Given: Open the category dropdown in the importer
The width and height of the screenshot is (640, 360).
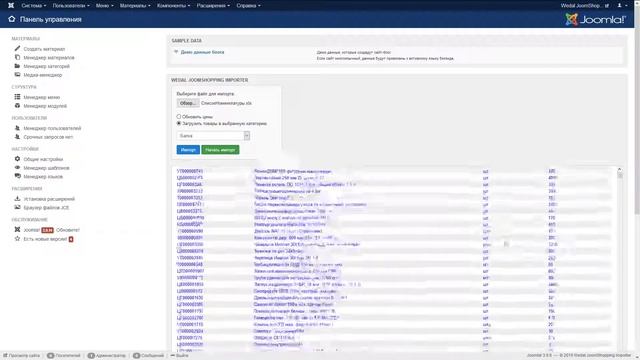Looking at the screenshot, I should pyautogui.click(x=213, y=136).
